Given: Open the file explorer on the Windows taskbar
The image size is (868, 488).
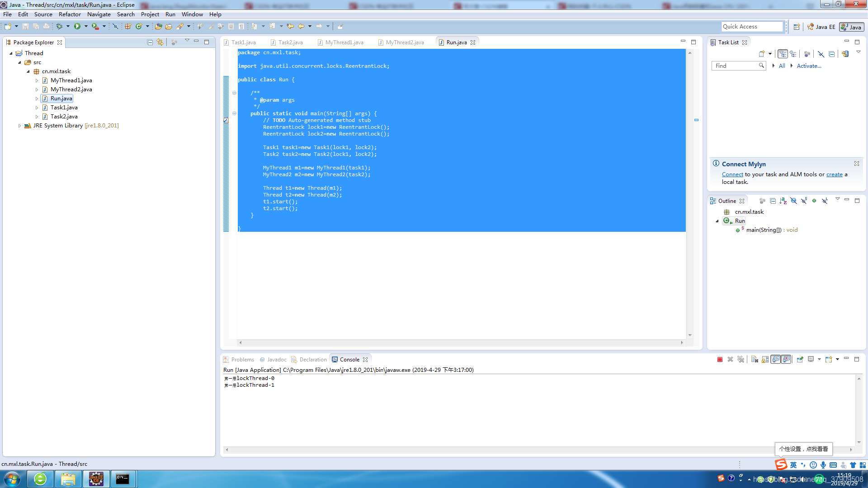Looking at the screenshot, I should click(x=68, y=479).
